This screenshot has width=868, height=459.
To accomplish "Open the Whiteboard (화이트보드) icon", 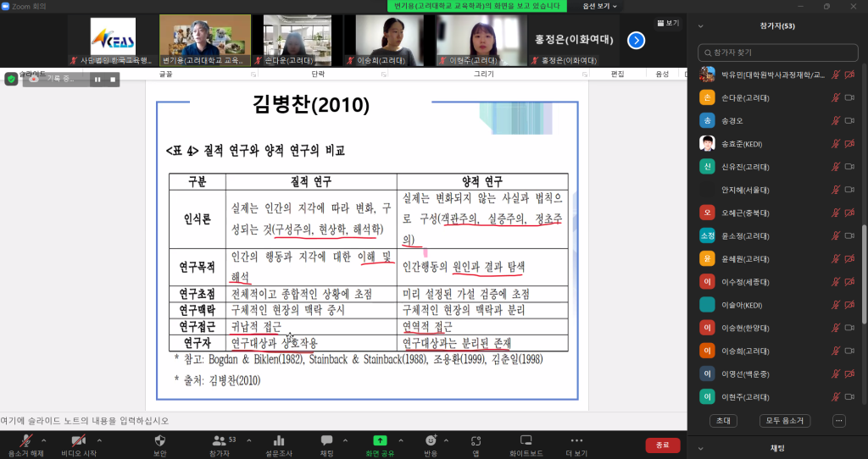I will [526, 441].
